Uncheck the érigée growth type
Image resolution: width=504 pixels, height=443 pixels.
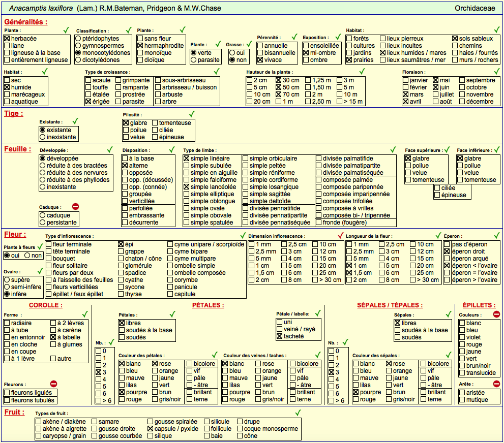(88, 102)
